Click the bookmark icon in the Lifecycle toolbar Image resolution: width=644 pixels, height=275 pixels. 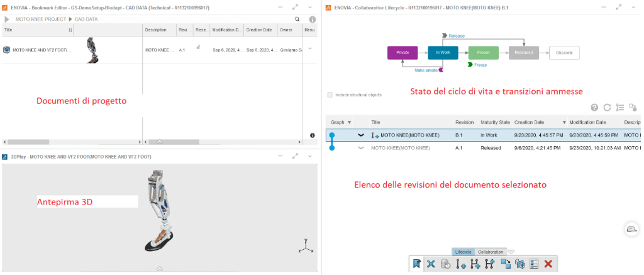pos(417,264)
